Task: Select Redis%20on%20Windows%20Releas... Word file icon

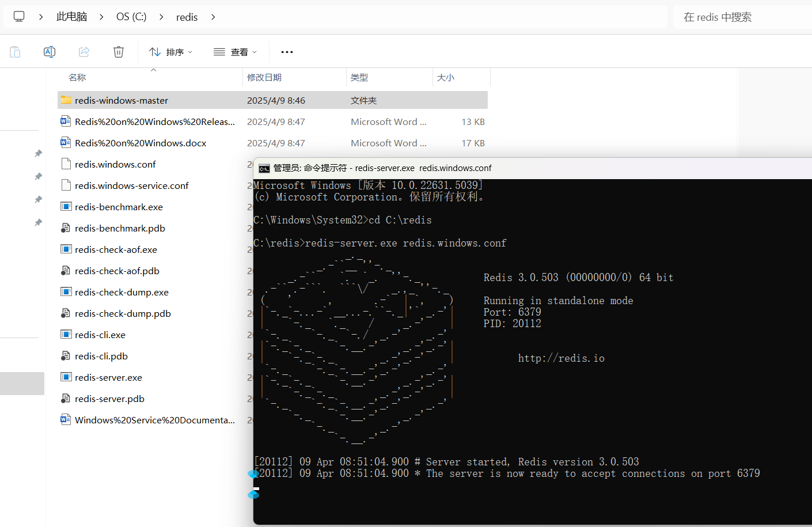Action: 66,121
